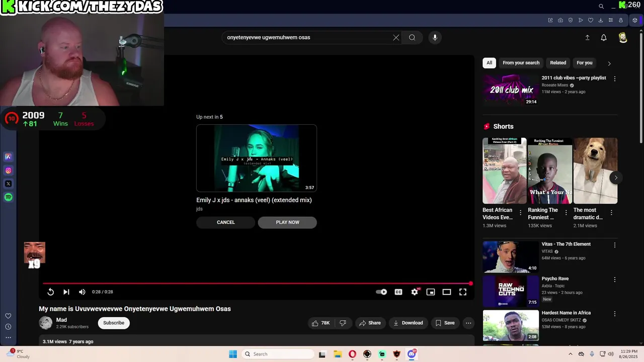Open options for The most dramatic short
Viewport: 644px width, 362px height.
point(611,213)
